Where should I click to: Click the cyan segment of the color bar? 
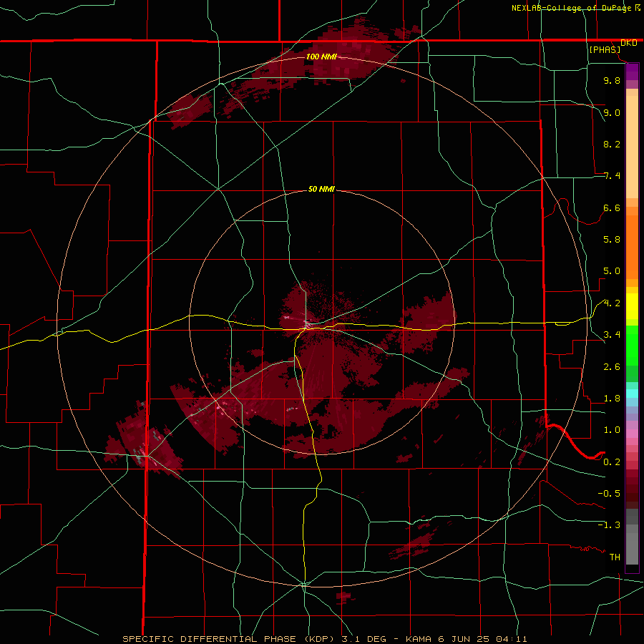632,394
